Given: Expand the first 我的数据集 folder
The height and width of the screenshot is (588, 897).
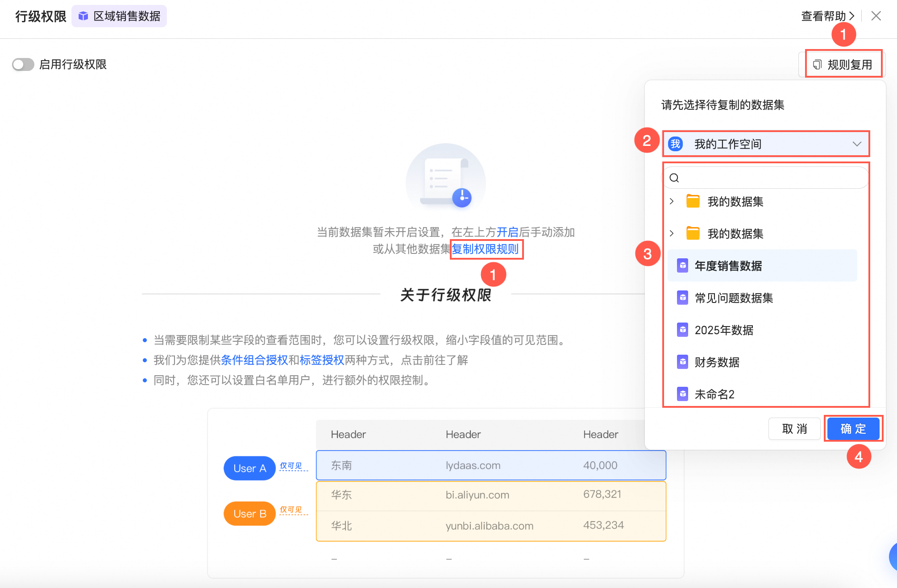Looking at the screenshot, I should point(672,202).
